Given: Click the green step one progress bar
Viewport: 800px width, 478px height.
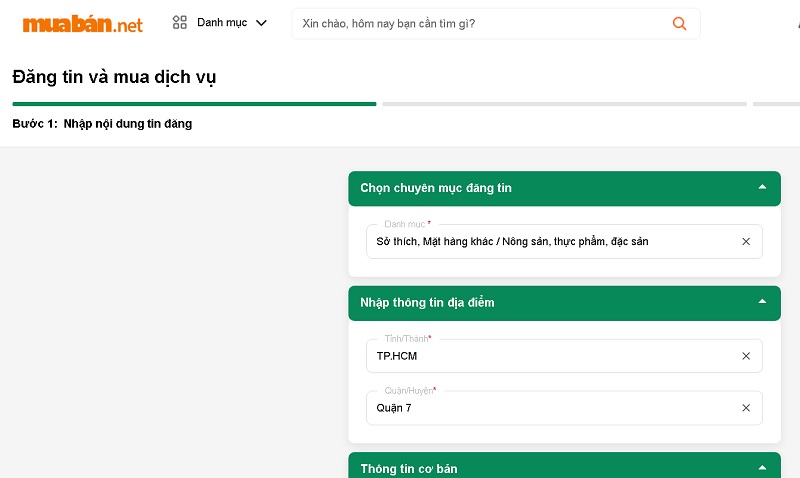Looking at the screenshot, I should point(194,103).
